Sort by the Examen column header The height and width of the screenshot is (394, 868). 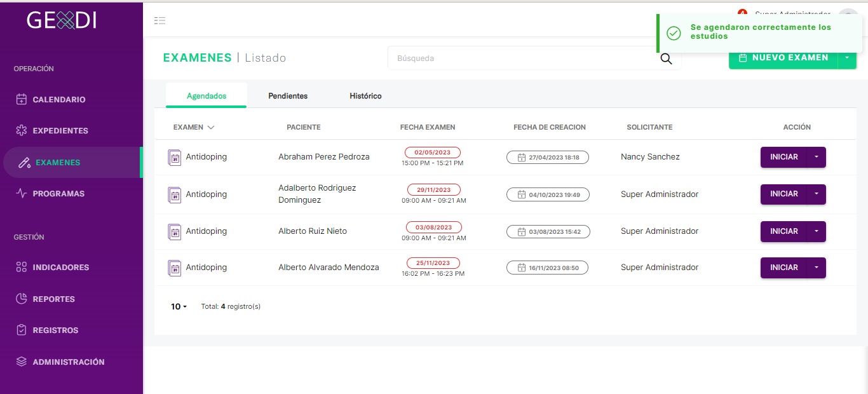tap(194, 127)
